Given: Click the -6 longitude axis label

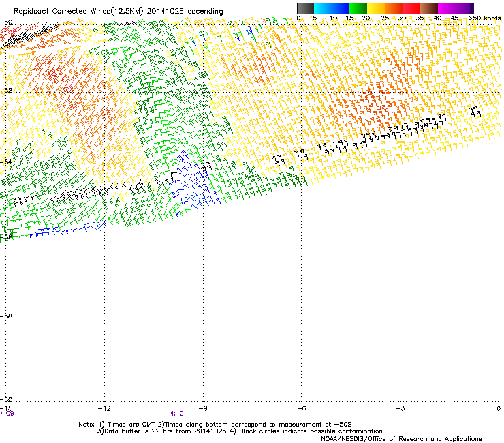Looking at the screenshot, I should click(x=301, y=408).
